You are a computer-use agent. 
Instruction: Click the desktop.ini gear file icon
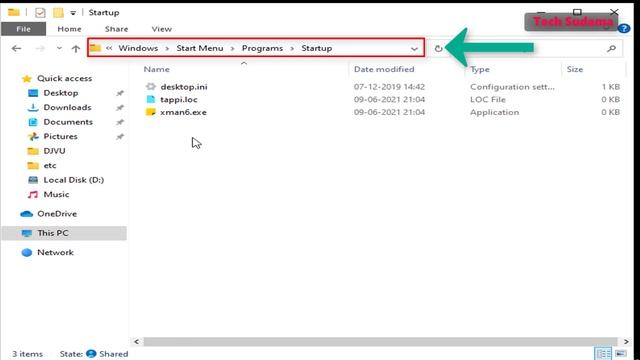(151, 87)
